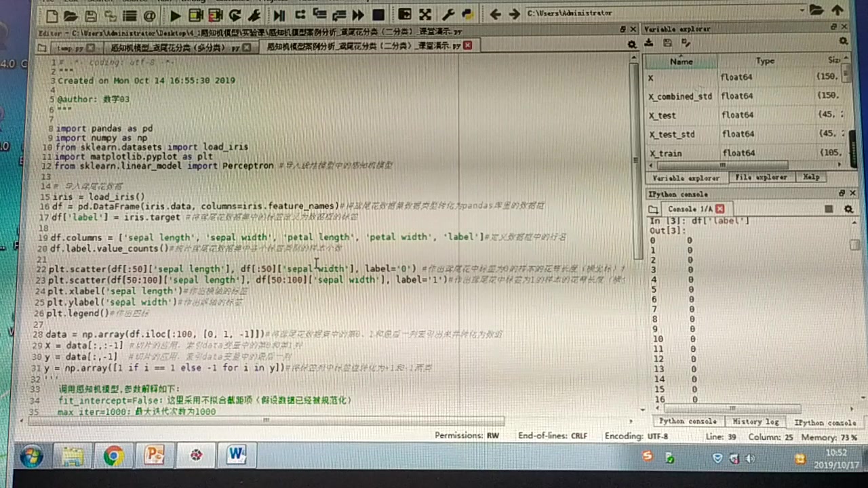
Task: Go back with the left arrow button
Action: [495, 14]
